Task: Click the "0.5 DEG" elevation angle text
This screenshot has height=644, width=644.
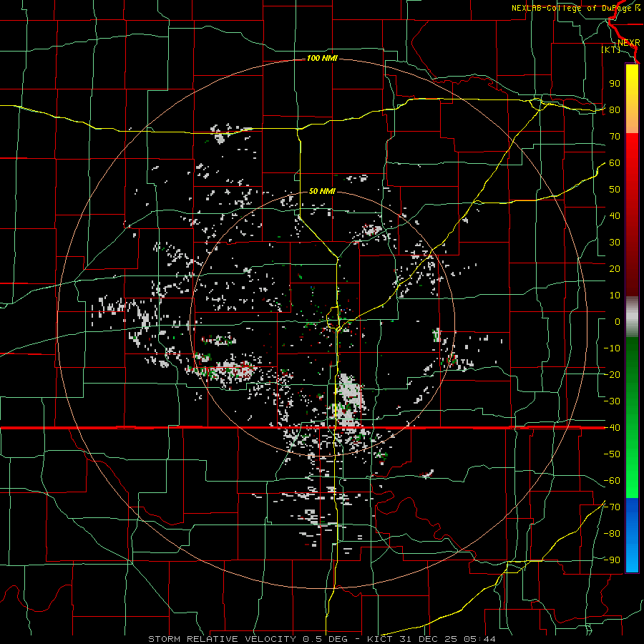Action: click(x=325, y=639)
